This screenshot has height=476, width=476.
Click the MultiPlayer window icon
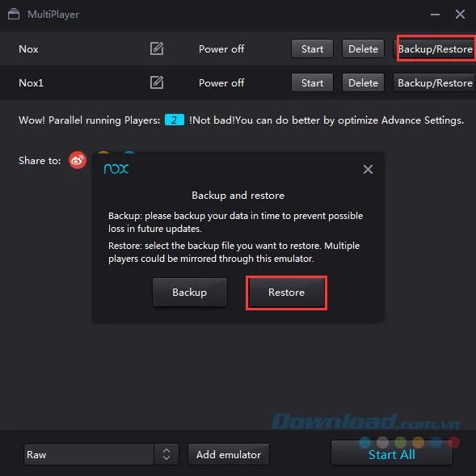tap(14, 14)
